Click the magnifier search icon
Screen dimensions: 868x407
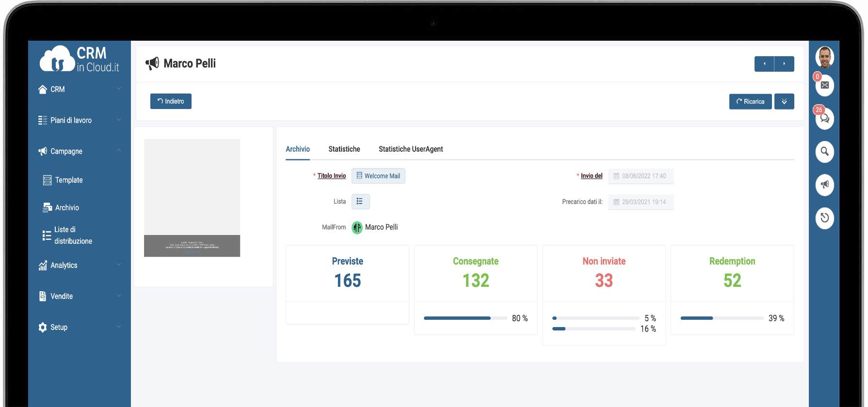point(824,152)
